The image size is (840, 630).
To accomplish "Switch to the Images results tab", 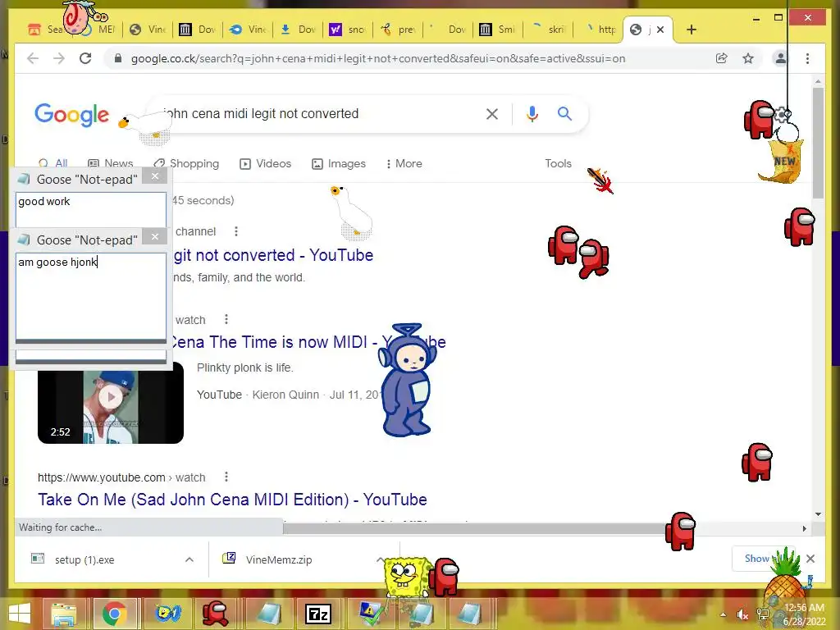I will [339, 163].
